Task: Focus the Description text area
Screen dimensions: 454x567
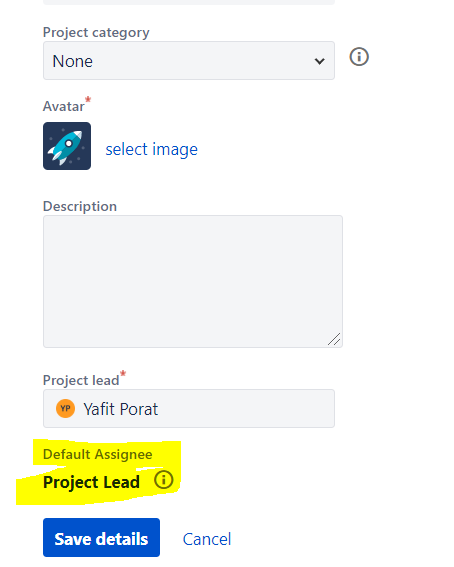Action: pos(193,281)
